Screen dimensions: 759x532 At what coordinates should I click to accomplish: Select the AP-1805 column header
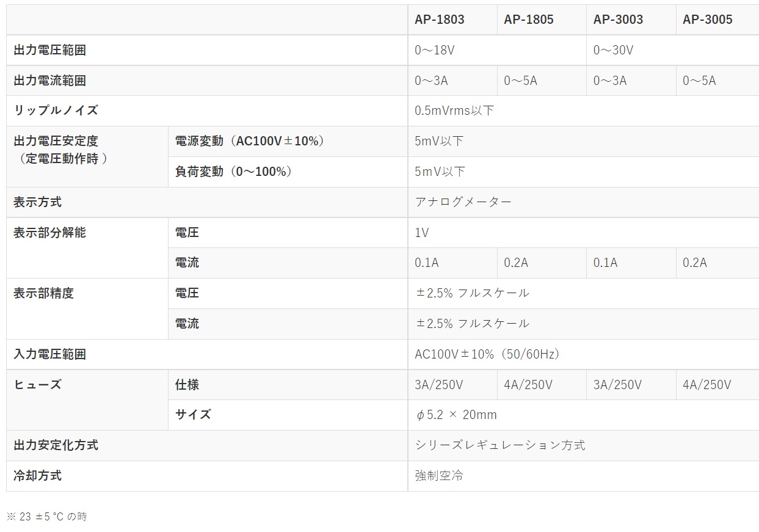pos(529,20)
